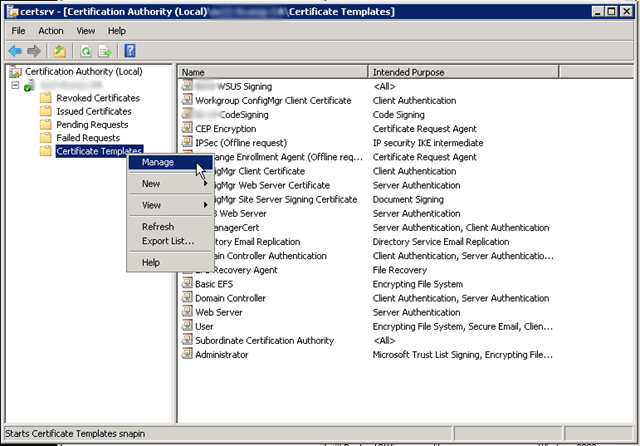
Task: Choose Export List from context menu
Action: point(167,241)
